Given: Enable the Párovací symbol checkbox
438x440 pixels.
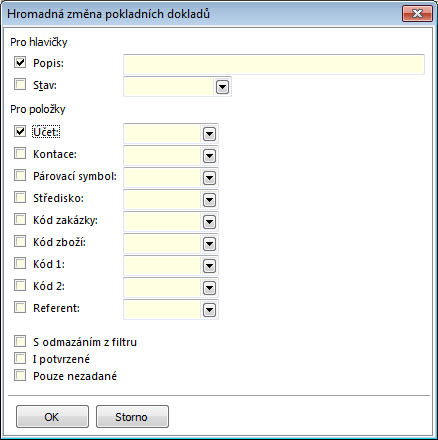Looking at the screenshot, I should point(20,175).
